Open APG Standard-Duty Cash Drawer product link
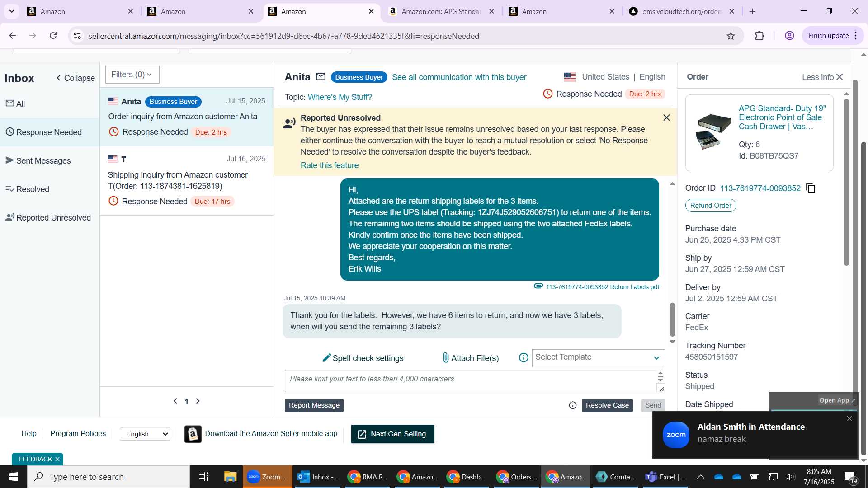868x488 pixels. tap(783, 117)
